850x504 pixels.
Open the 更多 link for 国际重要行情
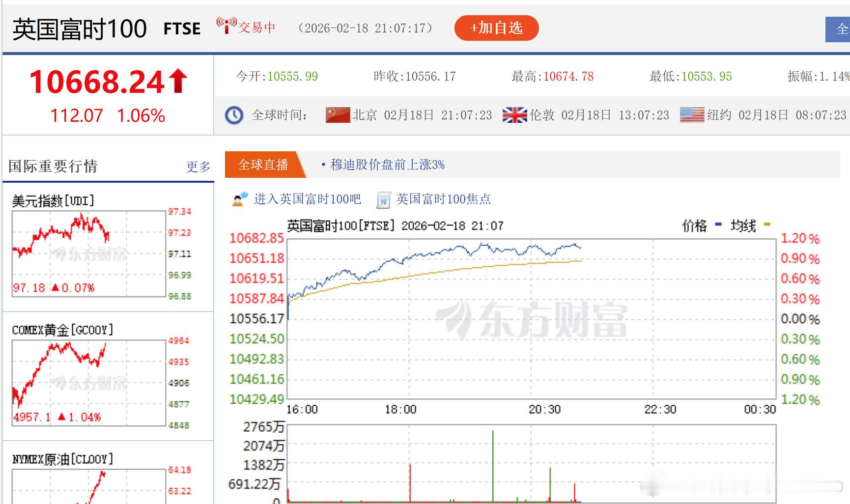[x=198, y=167]
